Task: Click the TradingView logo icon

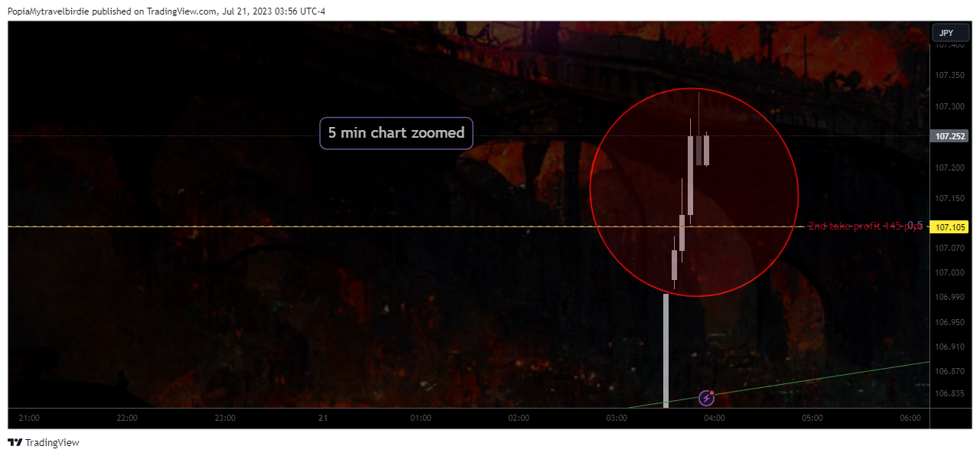Action: (15, 442)
